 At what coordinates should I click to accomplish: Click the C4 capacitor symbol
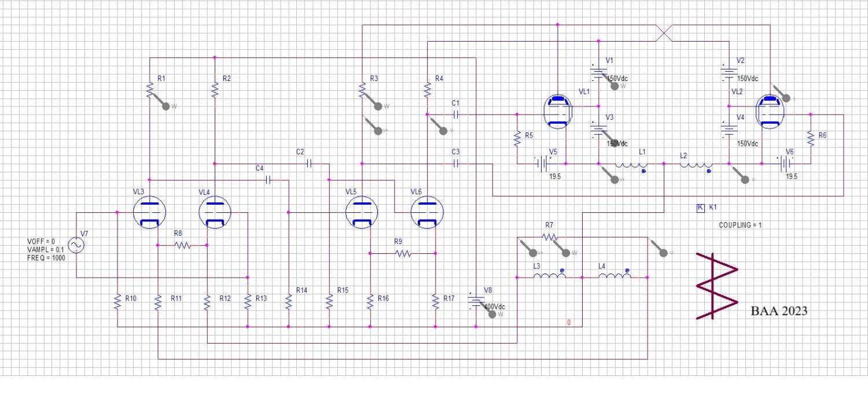point(268,180)
